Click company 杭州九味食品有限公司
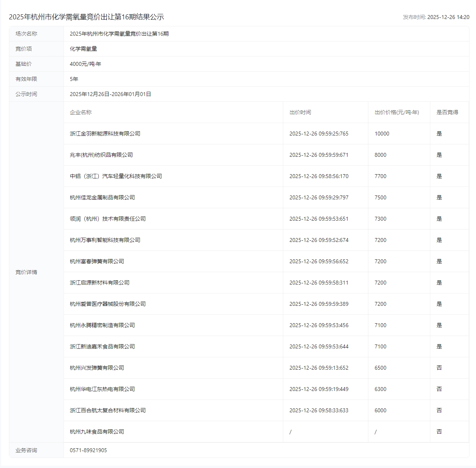The height and width of the screenshot is (468, 476). click(x=97, y=432)
